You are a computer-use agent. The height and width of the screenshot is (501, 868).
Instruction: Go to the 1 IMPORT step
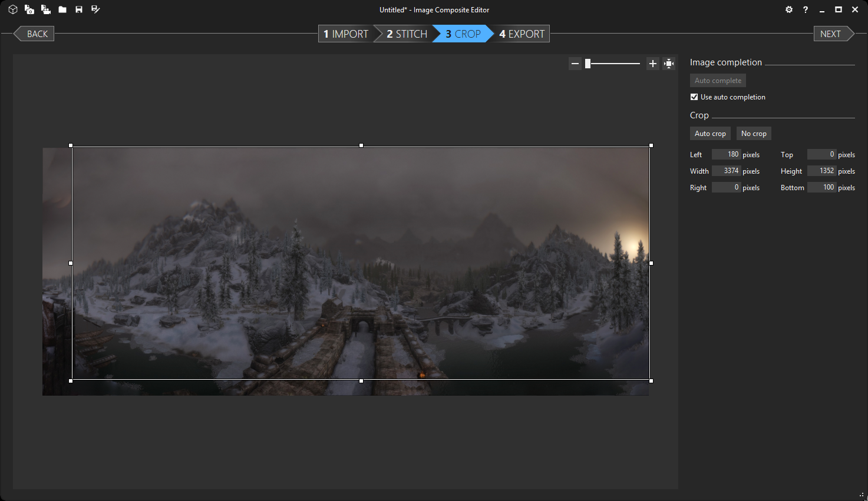346,34
